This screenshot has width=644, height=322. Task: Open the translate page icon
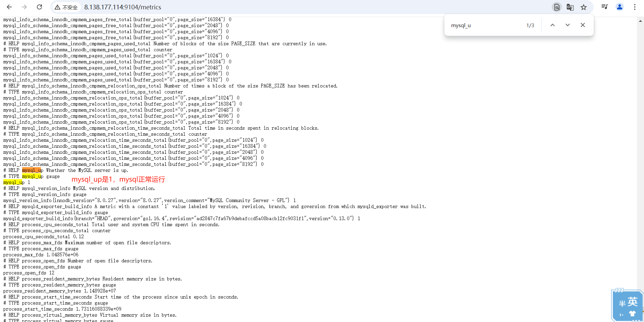[x=570, y=7]
